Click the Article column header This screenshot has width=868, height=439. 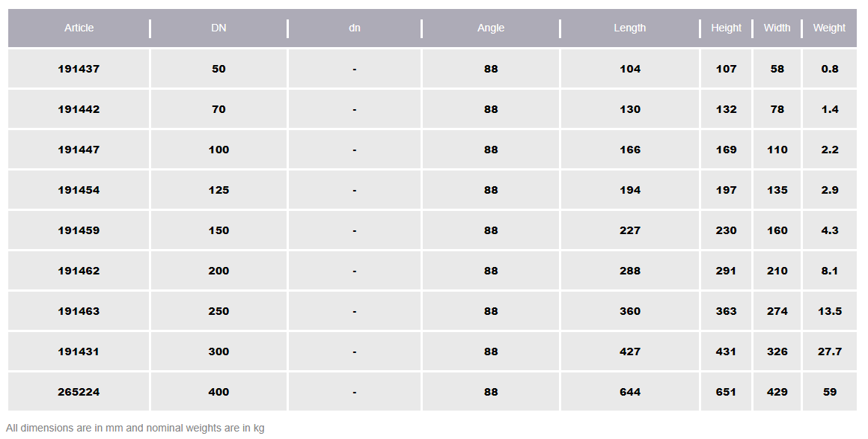click(79, 28)
